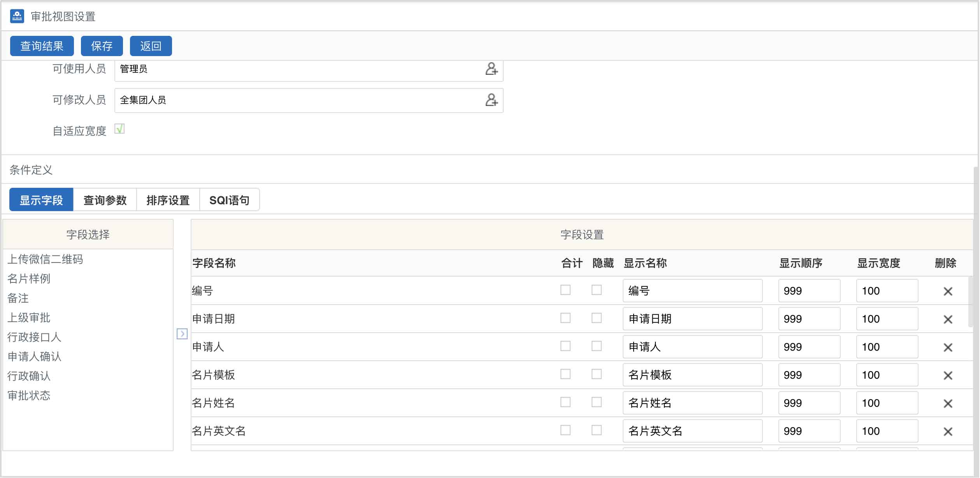This screenshot has height=478, width=980.
Task: Switch to the 排序设置 tab
Action: point(168,199)
